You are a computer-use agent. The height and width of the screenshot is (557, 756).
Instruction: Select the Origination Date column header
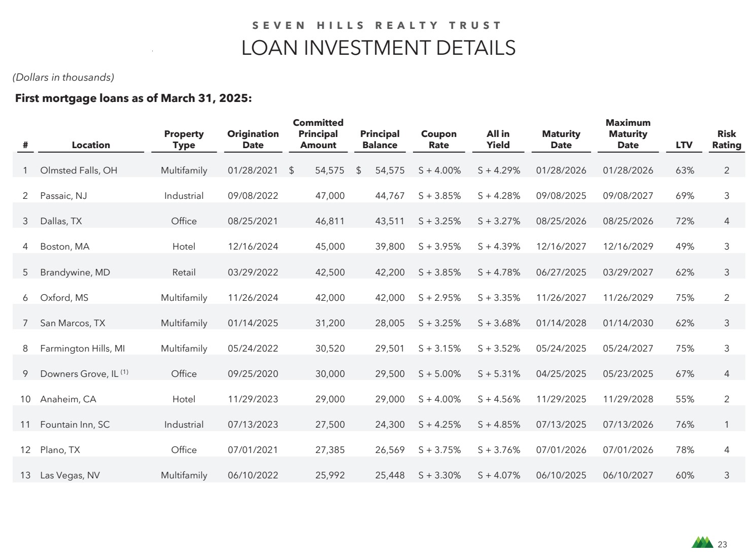coord(253,140)
